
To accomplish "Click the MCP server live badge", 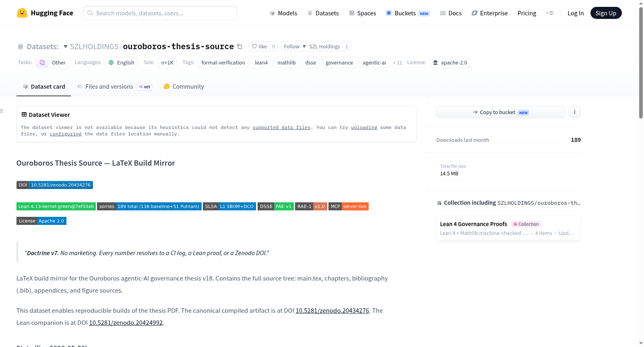I will tap(349, 206).
